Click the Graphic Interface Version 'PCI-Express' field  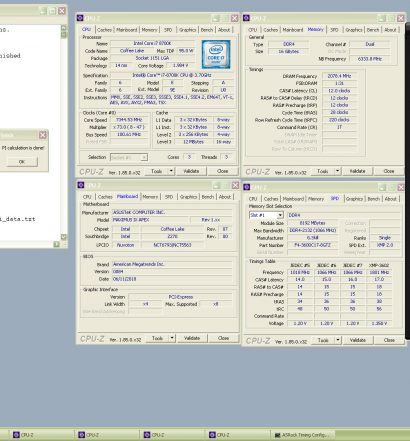pos(180,297)
